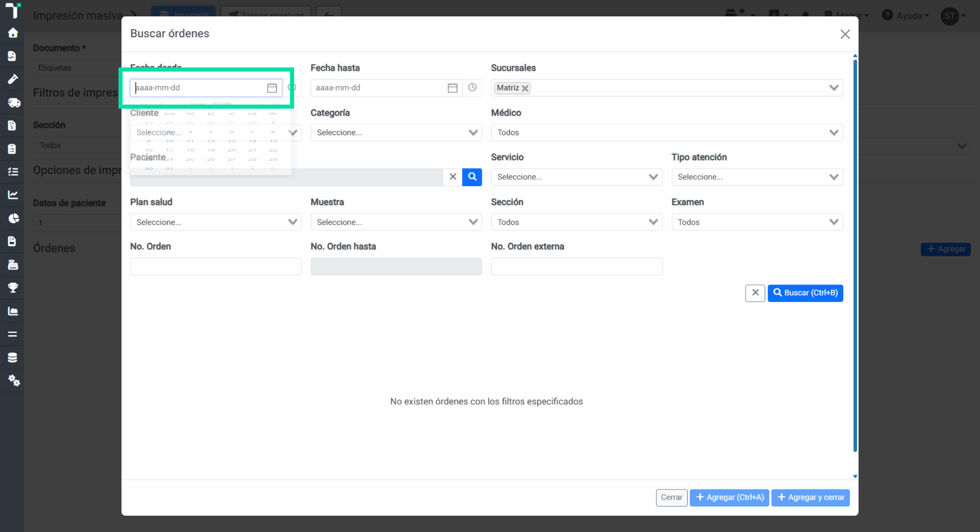The width and height of the screenshot is (980, 532).
Task: Open the database sidebar icon
Action: click(x=13, y=358)
